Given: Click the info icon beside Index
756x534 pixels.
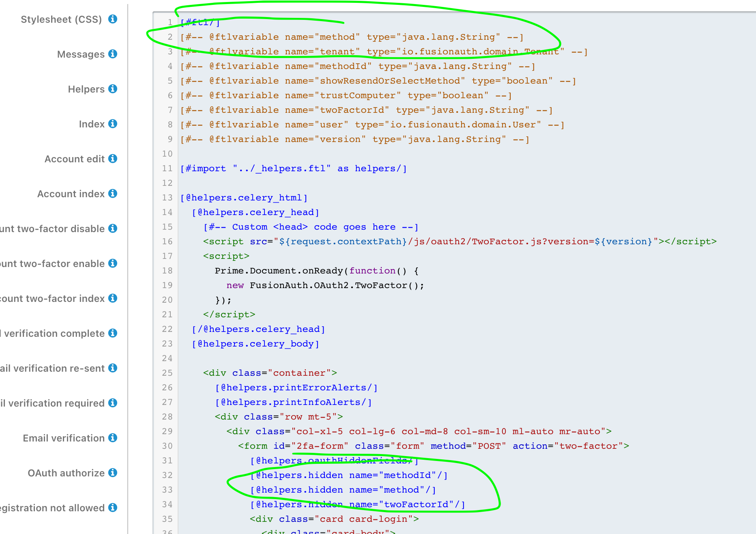Looking at the screenshot, I should 113,124.
